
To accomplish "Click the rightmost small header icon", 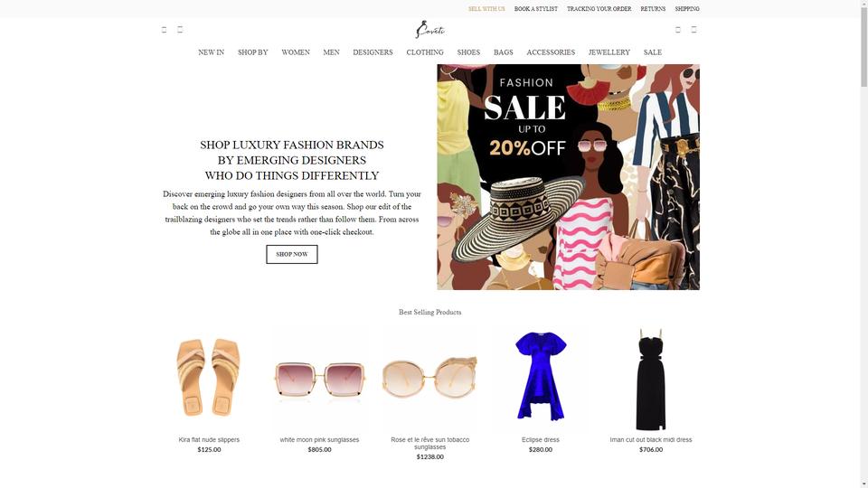I will click(693, 30).
